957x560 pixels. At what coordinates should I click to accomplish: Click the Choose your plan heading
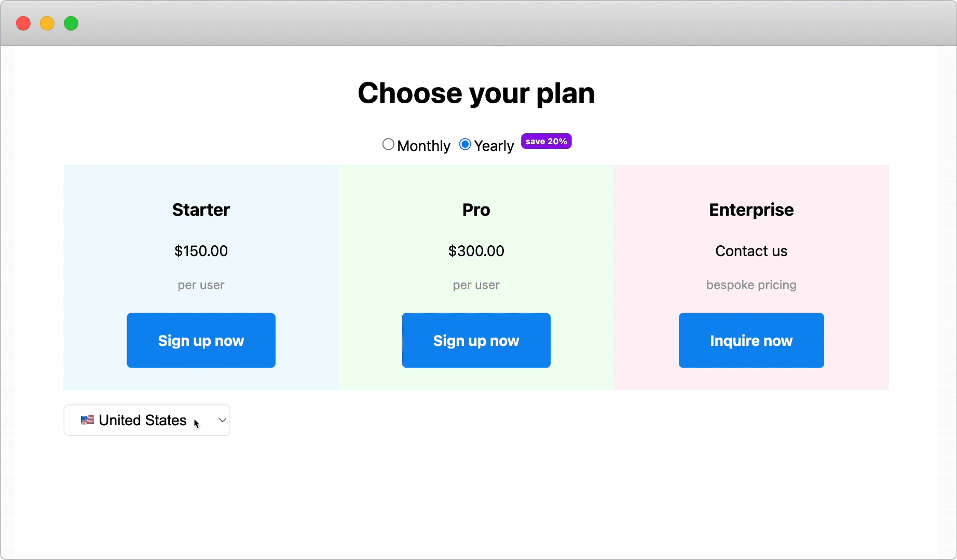(x=476, y=93)
